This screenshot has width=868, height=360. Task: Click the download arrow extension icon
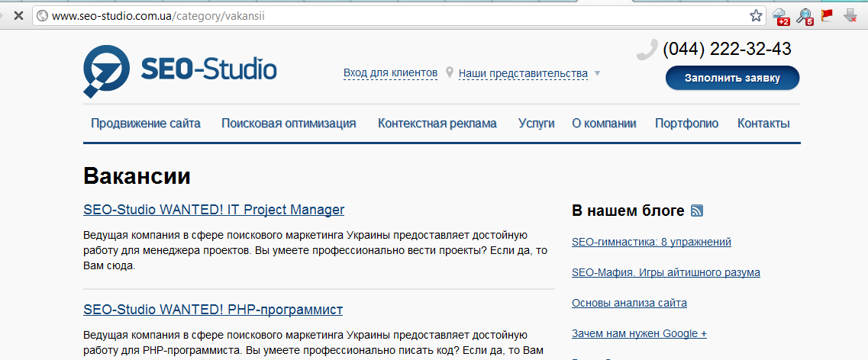point(850,16)
